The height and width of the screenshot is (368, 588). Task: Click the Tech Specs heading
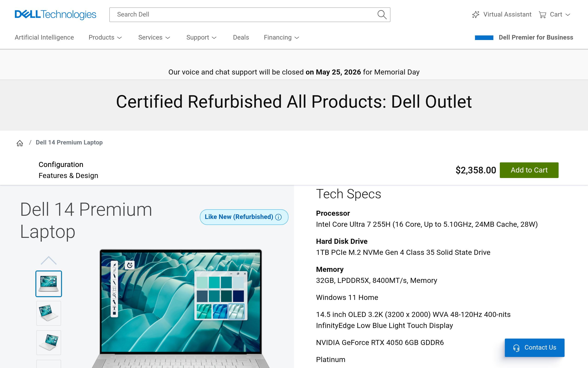coord(348,194)
